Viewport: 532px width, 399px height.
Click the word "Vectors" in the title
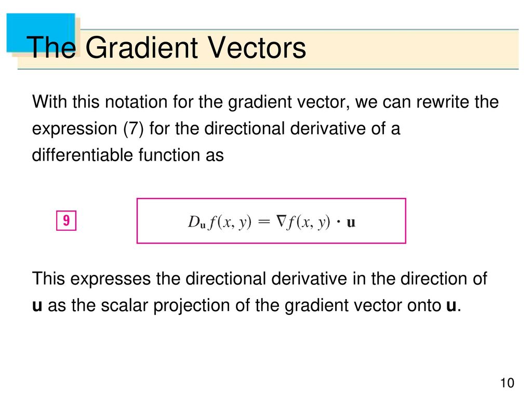click(257, 47)
